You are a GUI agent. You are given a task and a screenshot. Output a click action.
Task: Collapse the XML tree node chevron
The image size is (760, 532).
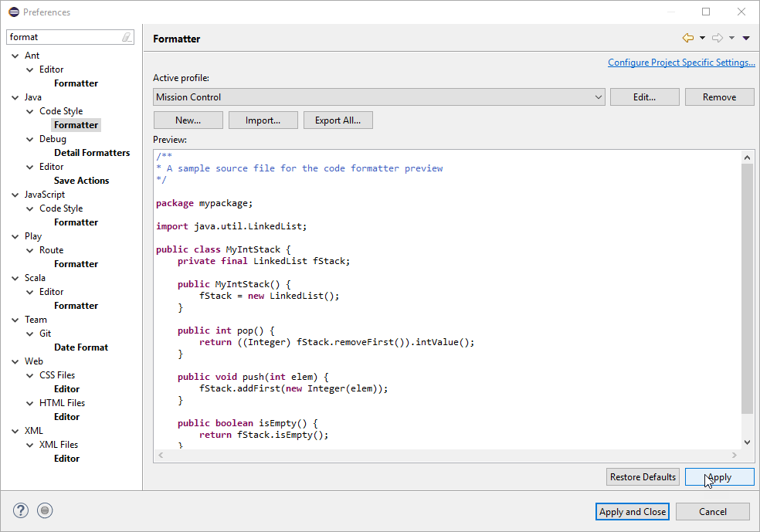pyautogui.click(x=15, y=431)
